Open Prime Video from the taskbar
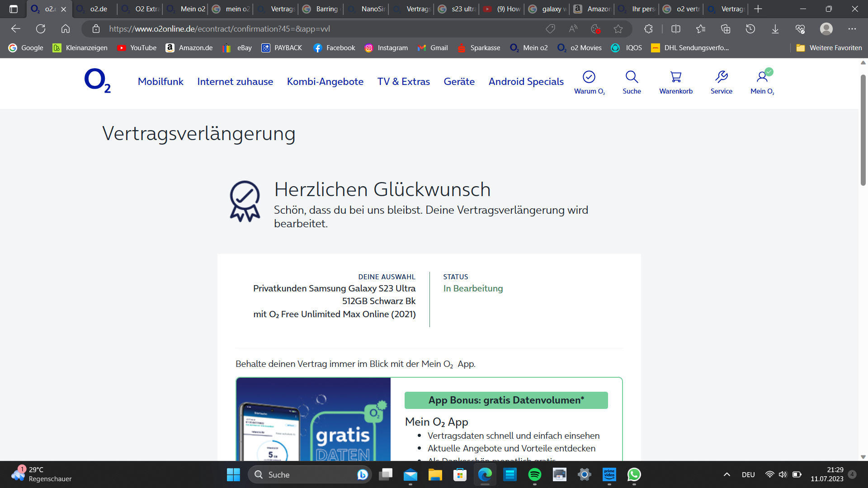868x488 pixels. pos(609,474)
